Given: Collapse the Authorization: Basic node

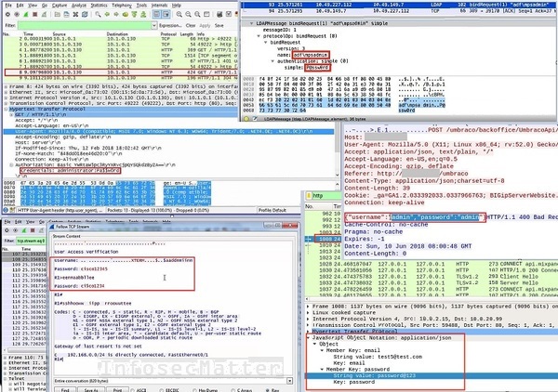Looking at the screenshot, I should [11, 165].
